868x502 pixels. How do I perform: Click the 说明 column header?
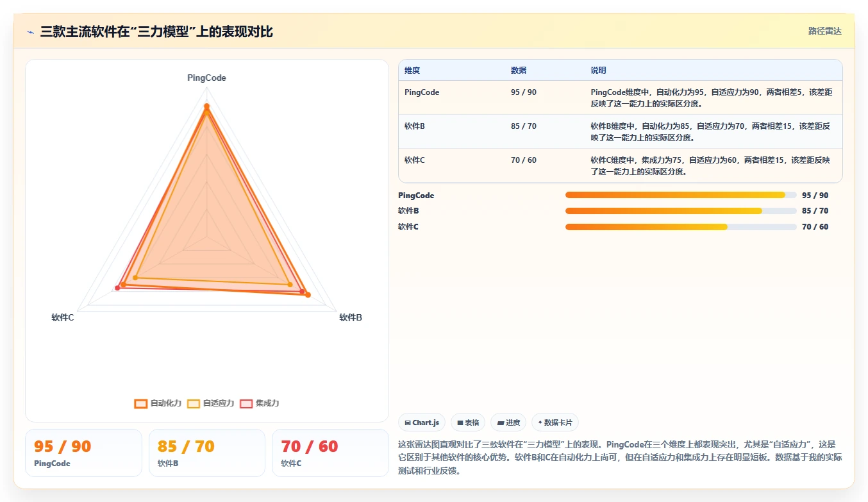point(598,71)
